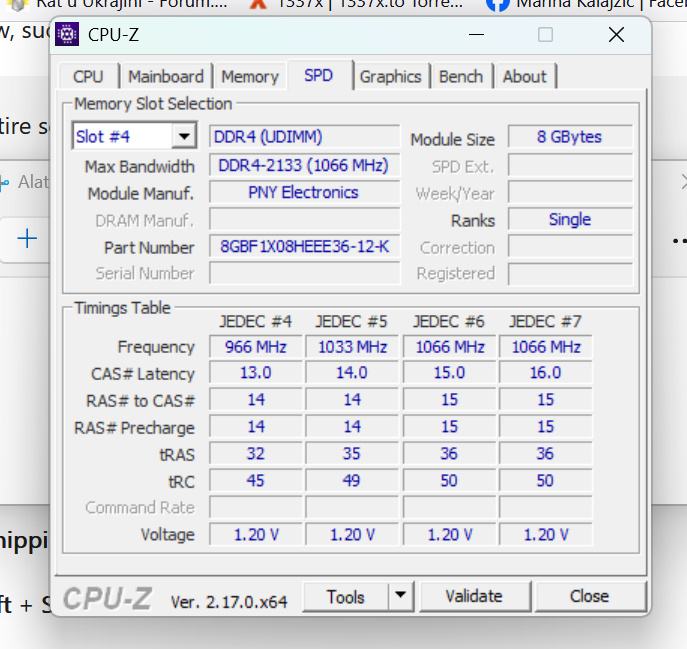
Task: Go to the Bench tab
Action: click(x=461, y=77)
